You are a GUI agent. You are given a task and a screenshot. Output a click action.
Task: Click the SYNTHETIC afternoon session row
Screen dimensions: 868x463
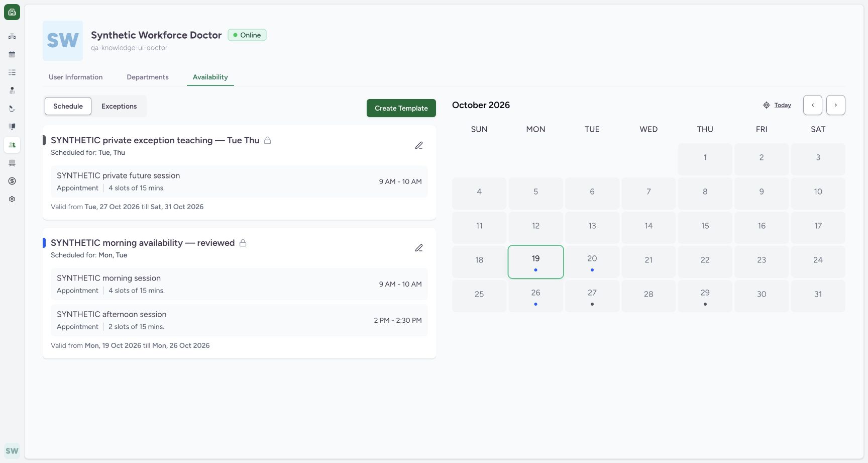coord(239,320)
